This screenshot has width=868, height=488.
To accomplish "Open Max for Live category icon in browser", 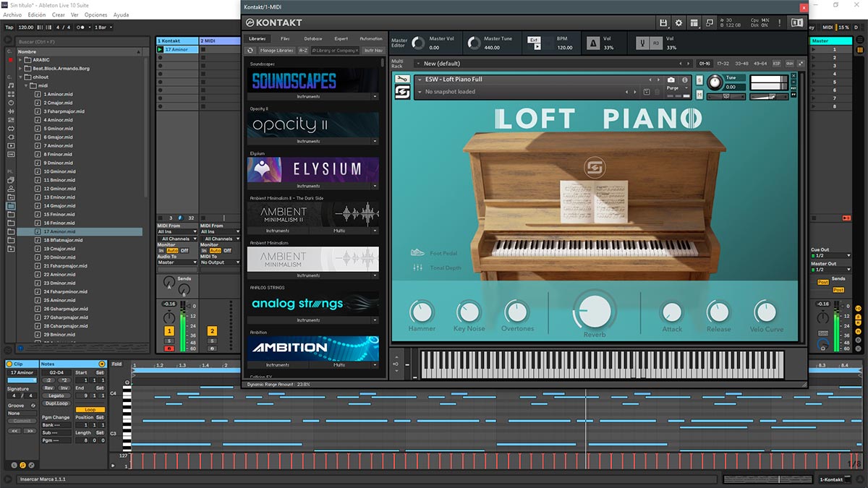I will (11, 129).
